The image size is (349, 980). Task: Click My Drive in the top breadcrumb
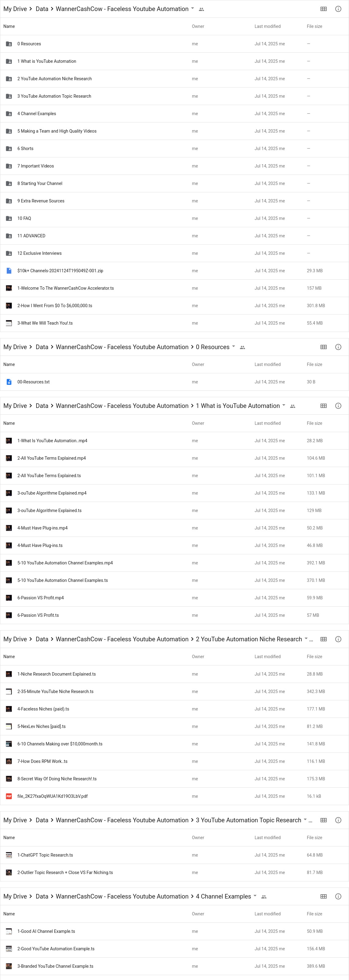15,9
